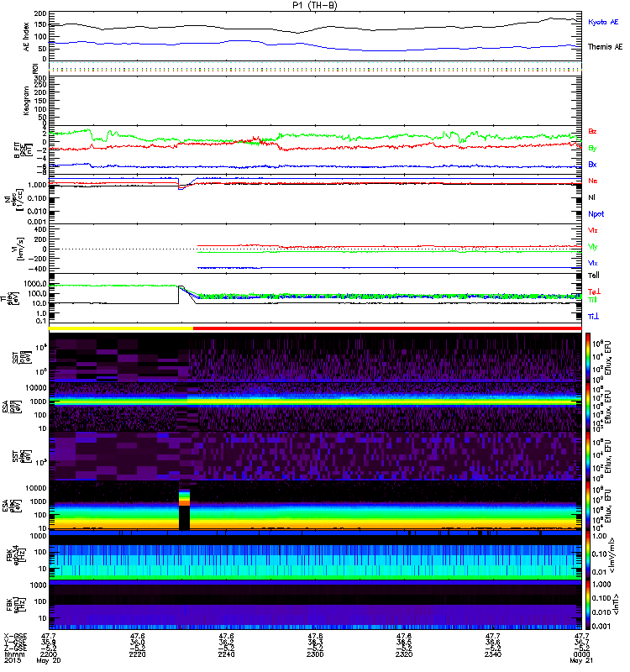Click the black Ni density legend label
Image resolution: width=630 pixels, height=672 pixels.
591,197
